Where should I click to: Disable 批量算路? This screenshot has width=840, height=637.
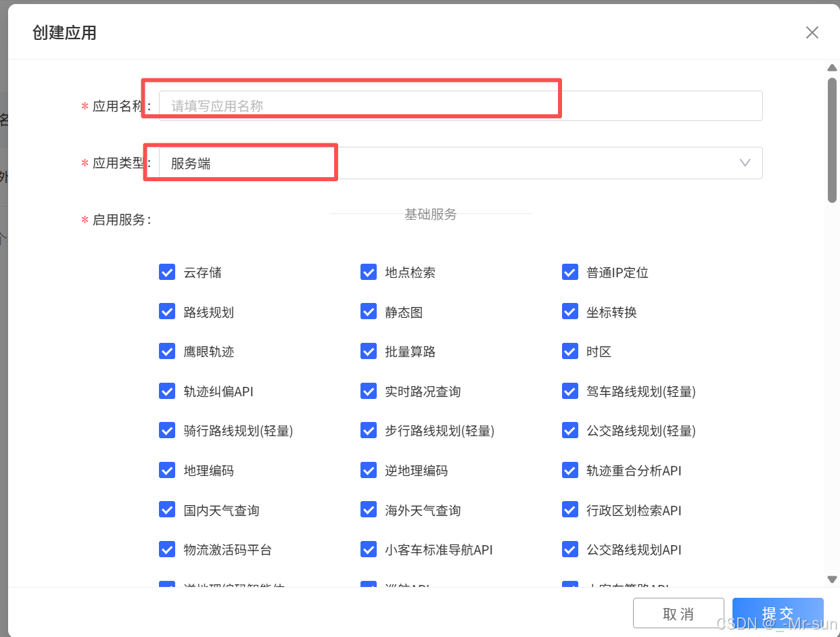[x=369, y=351]
